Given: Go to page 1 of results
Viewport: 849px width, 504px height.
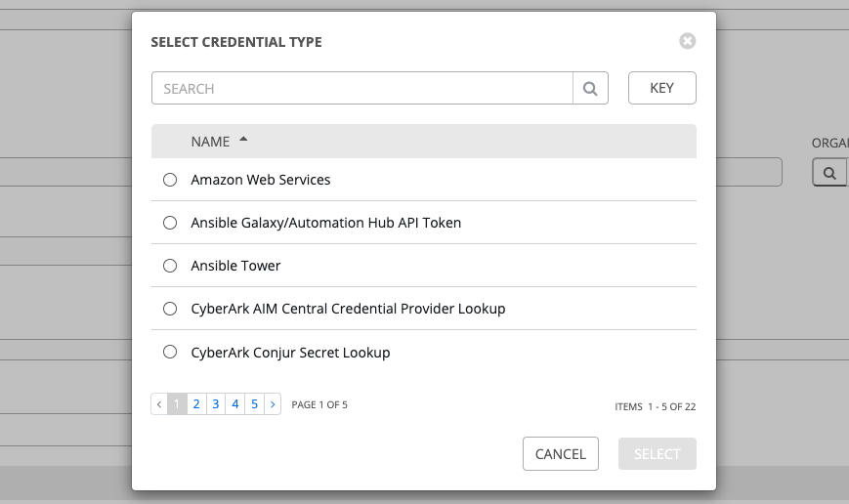Looking at the screenshot, I should click(x=177, y=403).
